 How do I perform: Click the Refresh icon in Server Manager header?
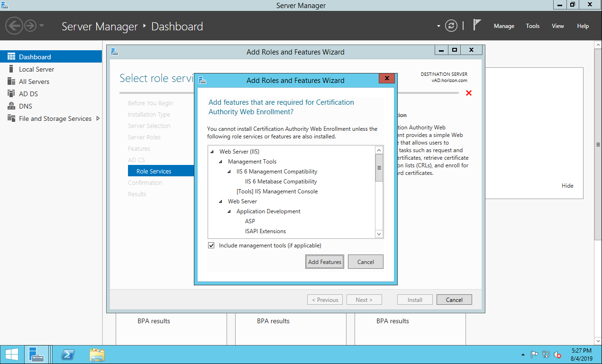(451, 26)
